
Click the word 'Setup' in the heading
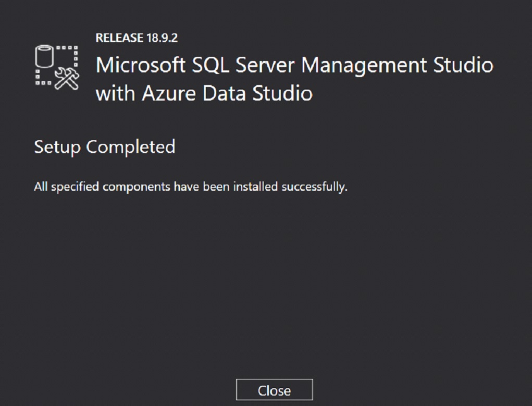pyautogui.click(x=57, y=147)
